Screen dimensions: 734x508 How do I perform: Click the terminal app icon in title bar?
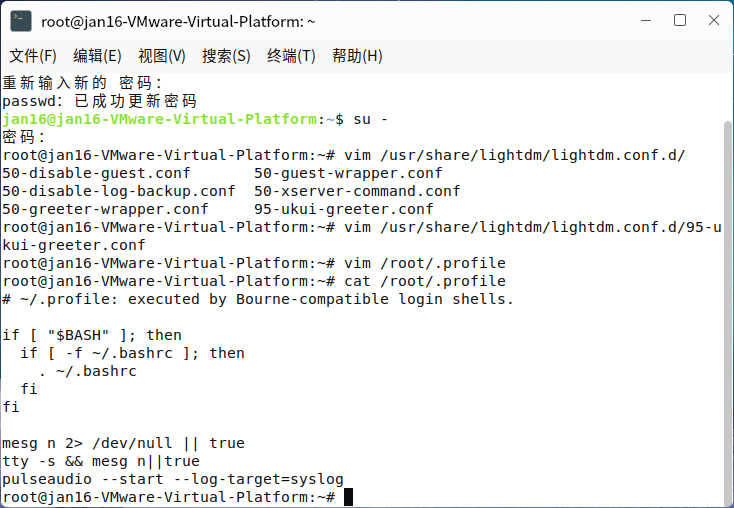pyautogui.click(x=21, y=22)
